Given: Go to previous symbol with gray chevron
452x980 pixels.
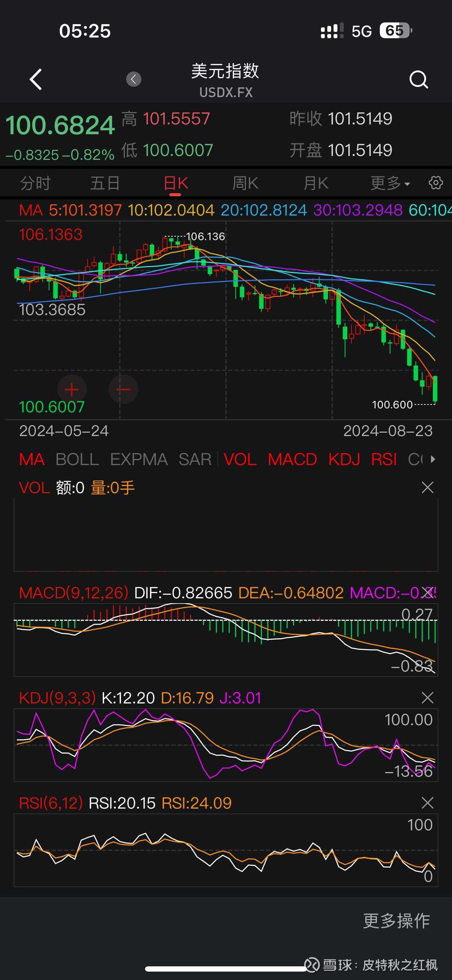Looking at the screenshot, I should click(133, 79).
